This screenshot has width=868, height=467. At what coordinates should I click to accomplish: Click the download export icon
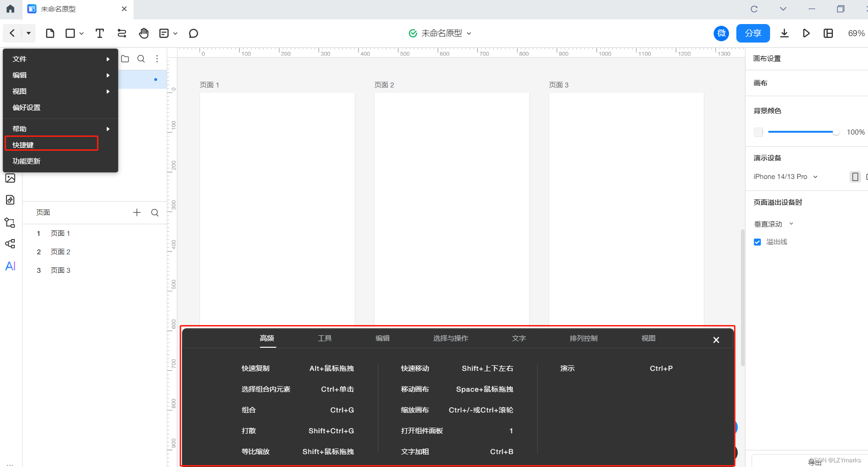784,33
